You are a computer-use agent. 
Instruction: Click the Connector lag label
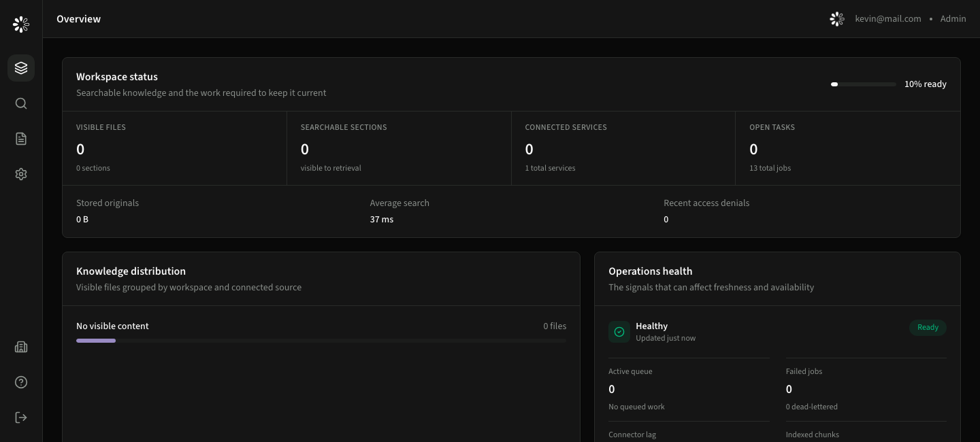(x=632, y=435)
